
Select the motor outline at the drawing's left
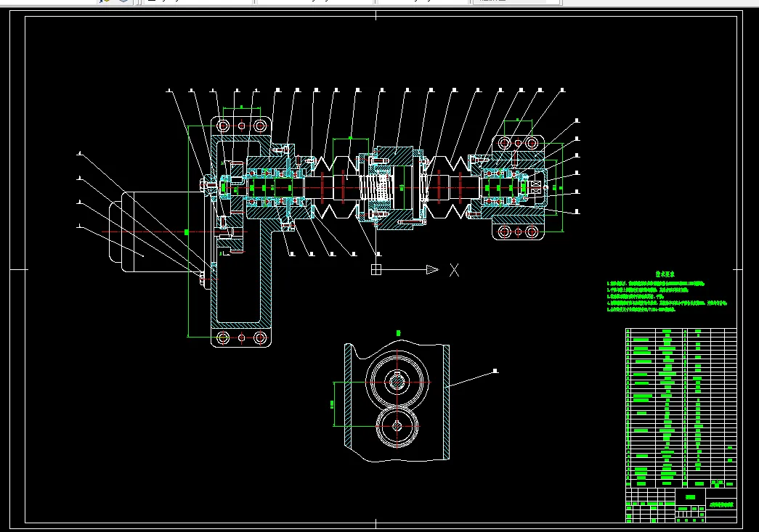click(160, 232)
